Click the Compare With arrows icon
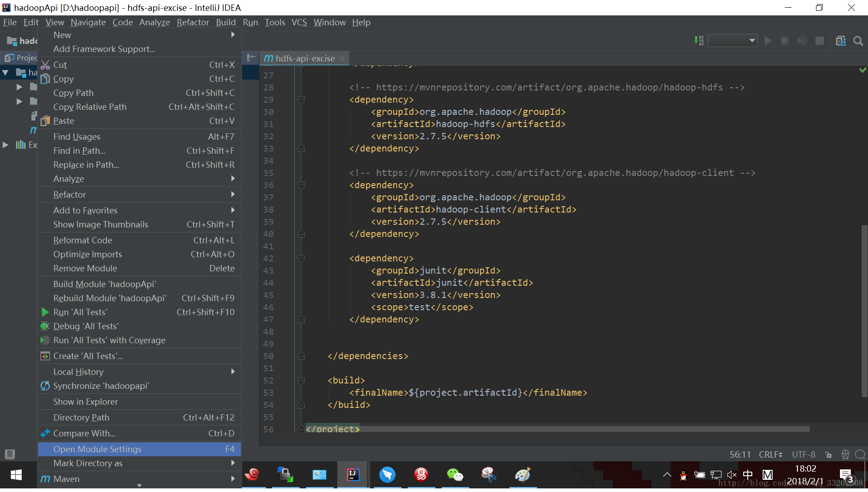Image resolution: width=868 pixels, height=492 pixels. click(x=45, y=433)
